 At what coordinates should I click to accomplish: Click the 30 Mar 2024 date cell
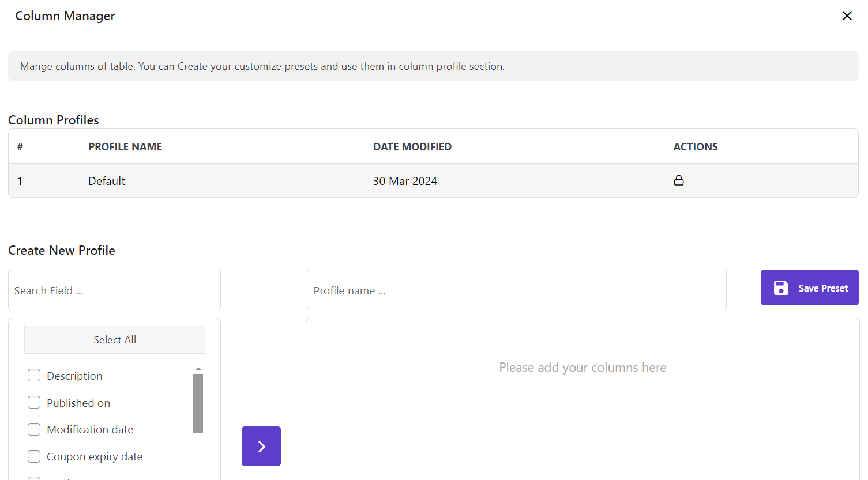coord(405,181)
